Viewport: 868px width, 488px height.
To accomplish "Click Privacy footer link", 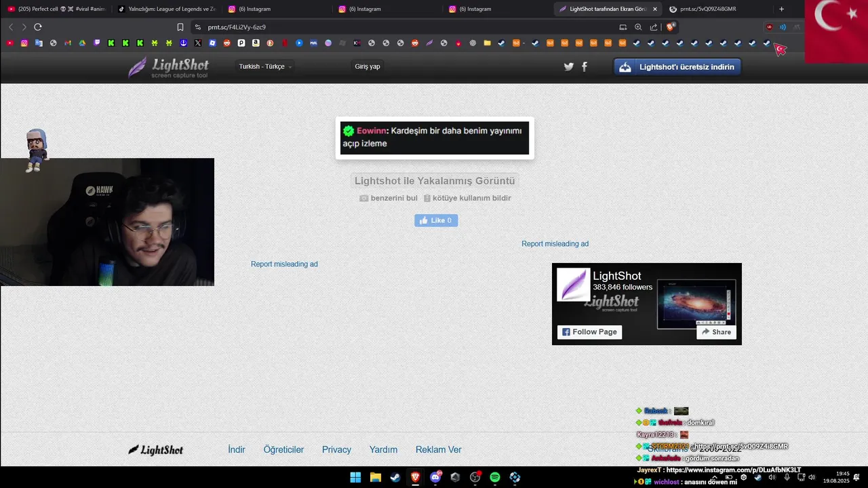I will [x=336, y=449].
